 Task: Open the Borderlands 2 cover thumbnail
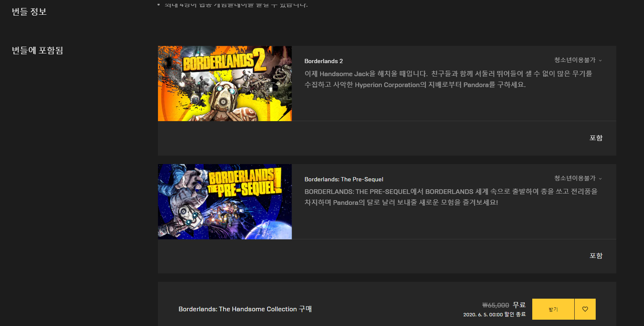(225, 83)
